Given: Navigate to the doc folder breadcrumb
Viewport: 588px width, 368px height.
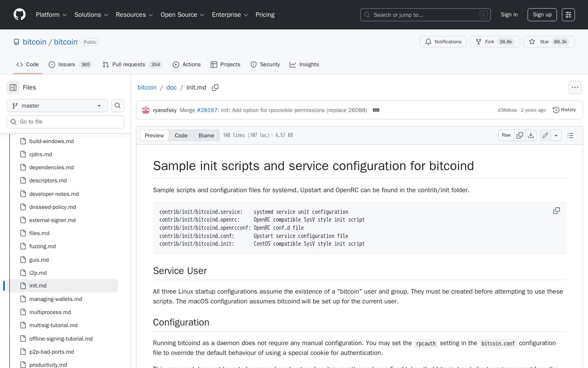Looking at the screenshot, I should point(171,88).
